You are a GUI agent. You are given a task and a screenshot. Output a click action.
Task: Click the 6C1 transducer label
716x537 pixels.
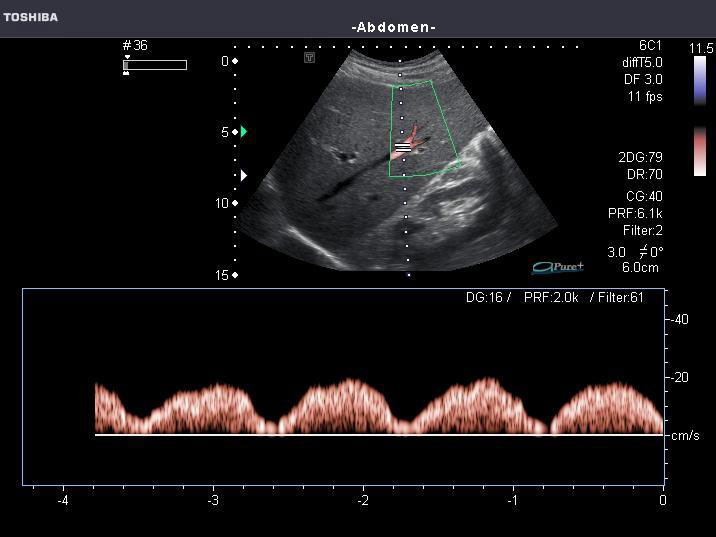(x=650, y=46)
